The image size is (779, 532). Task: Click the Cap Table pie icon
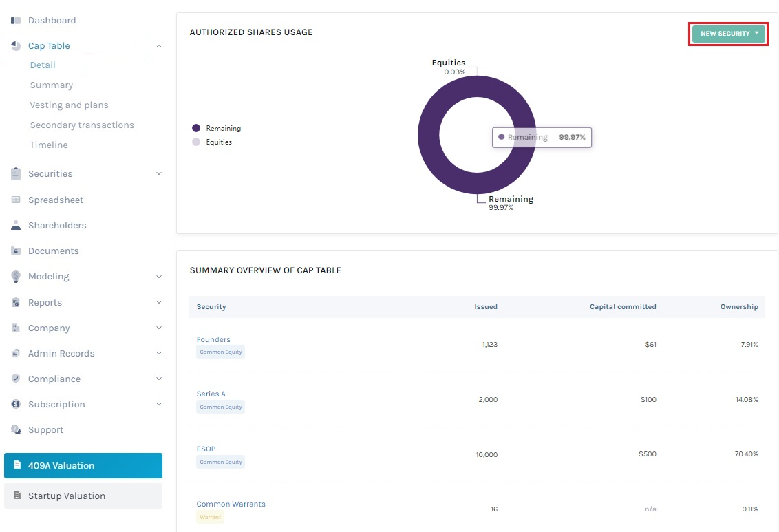pyautogui.click(x=16, y=45)
